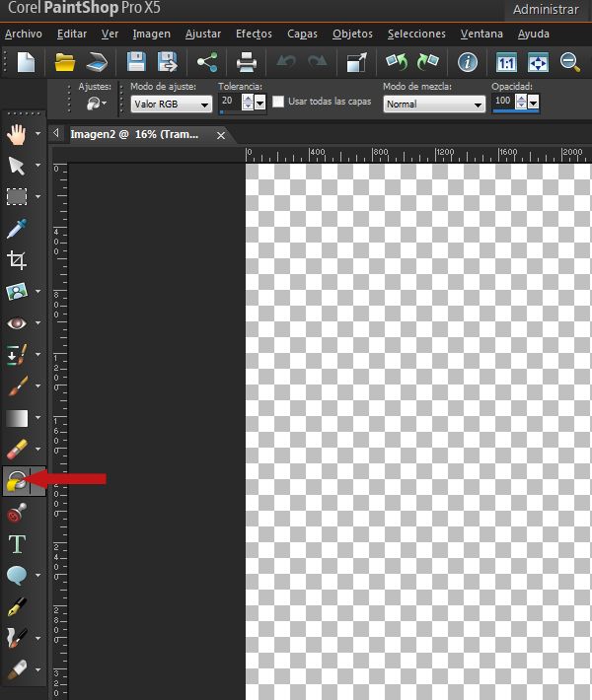The height and width of the screenshot is (700, 592).
Task: Open the Selecciones menu
Action: pyautogui.click(x=416, y=34)
